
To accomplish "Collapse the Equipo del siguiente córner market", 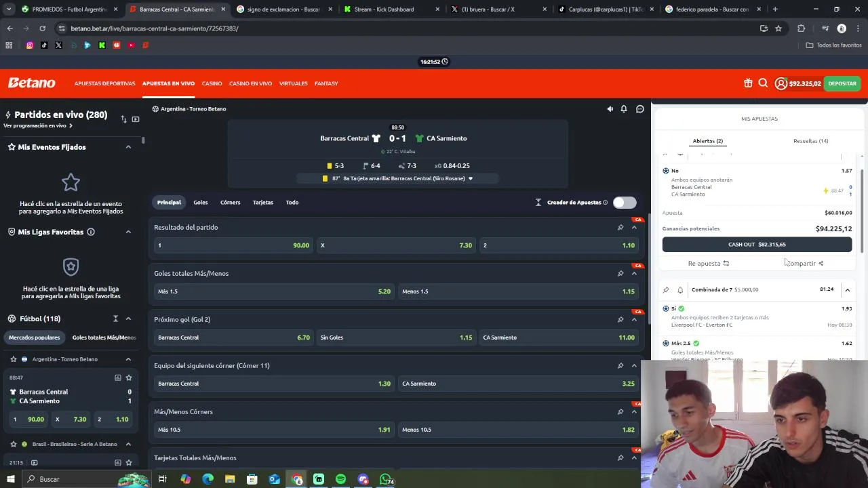I will click(634, 365).
